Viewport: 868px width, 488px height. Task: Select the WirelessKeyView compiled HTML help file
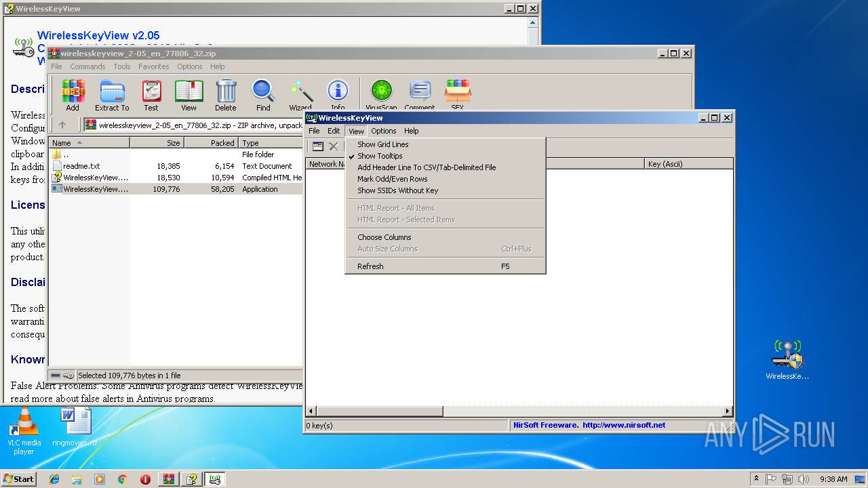[x=176, y=178]
